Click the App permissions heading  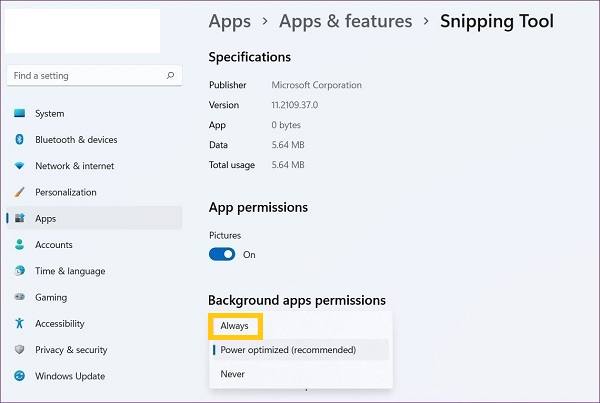(258, 207)
